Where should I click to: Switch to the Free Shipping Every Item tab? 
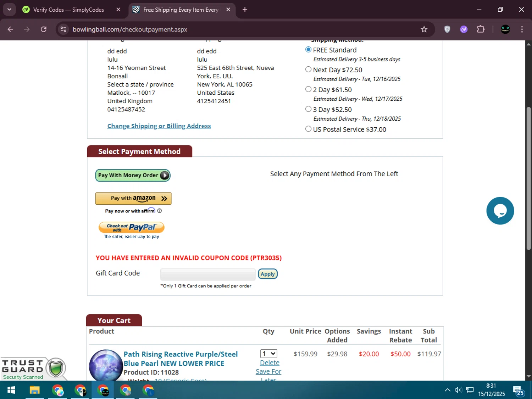pyautogui.click(x=181, y=10)
